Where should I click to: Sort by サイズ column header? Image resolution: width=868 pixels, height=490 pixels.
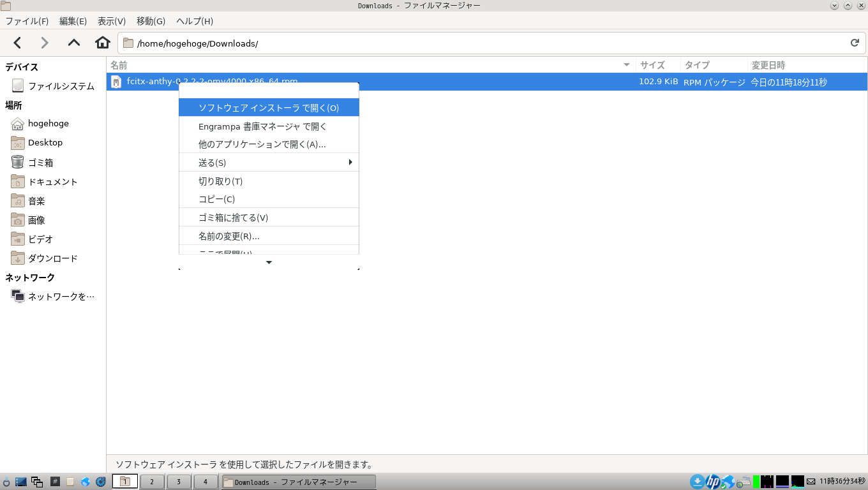click(x=658, y=65)
